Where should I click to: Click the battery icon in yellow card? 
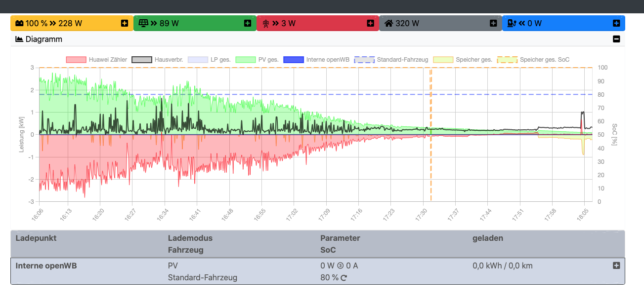(x=19, y=23)
